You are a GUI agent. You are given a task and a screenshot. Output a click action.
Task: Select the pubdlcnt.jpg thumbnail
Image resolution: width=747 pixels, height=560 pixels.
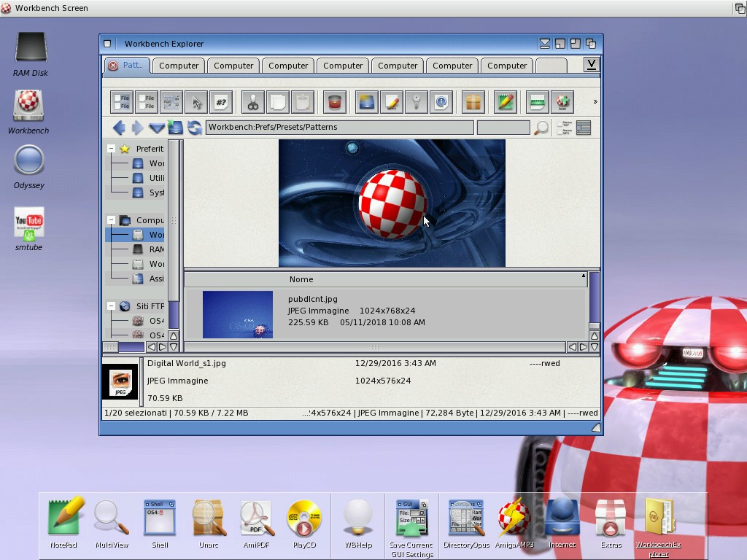[238, 314]
